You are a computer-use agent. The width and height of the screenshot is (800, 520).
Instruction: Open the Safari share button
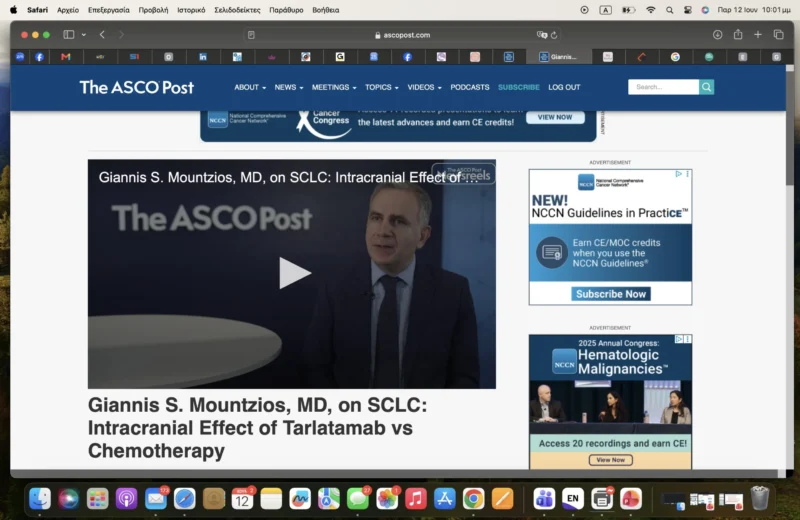click(x=738, y=35)
